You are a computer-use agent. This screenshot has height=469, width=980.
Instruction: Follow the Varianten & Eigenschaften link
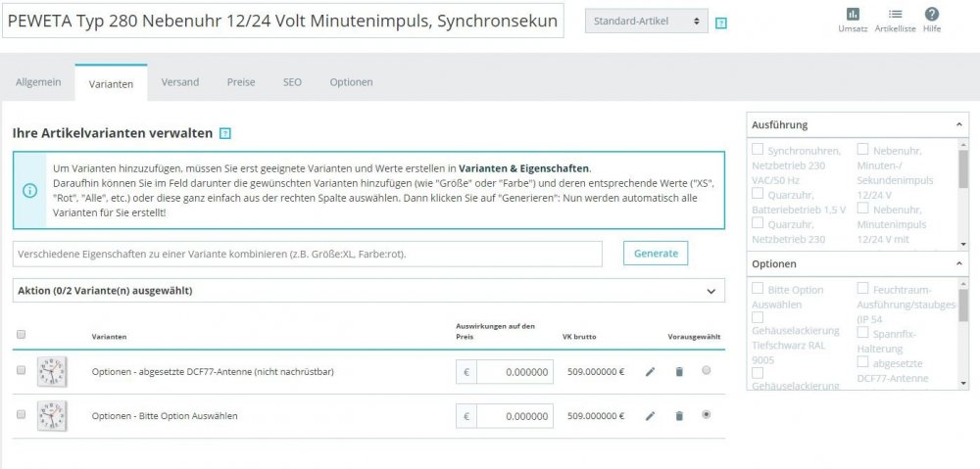(x=524, y=168)
